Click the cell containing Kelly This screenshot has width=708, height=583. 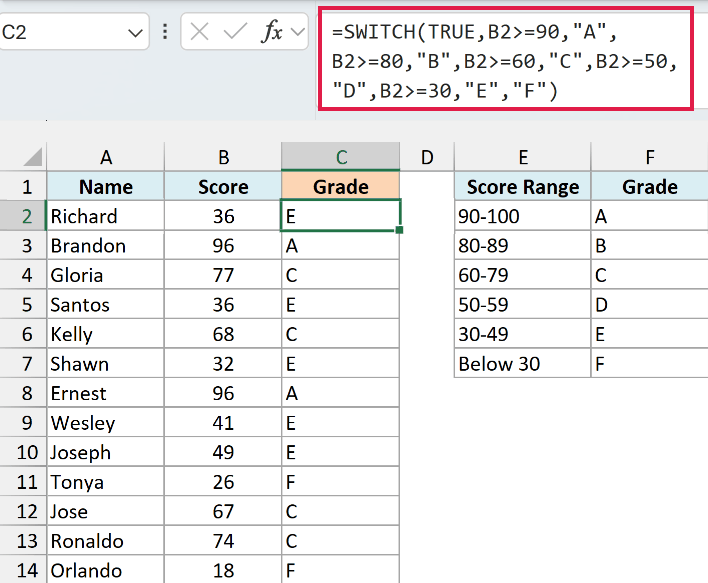(x=106, y=334)
